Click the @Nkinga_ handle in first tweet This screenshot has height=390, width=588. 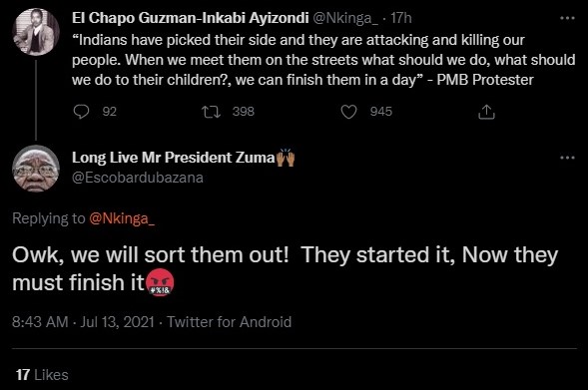coord(345,18)
